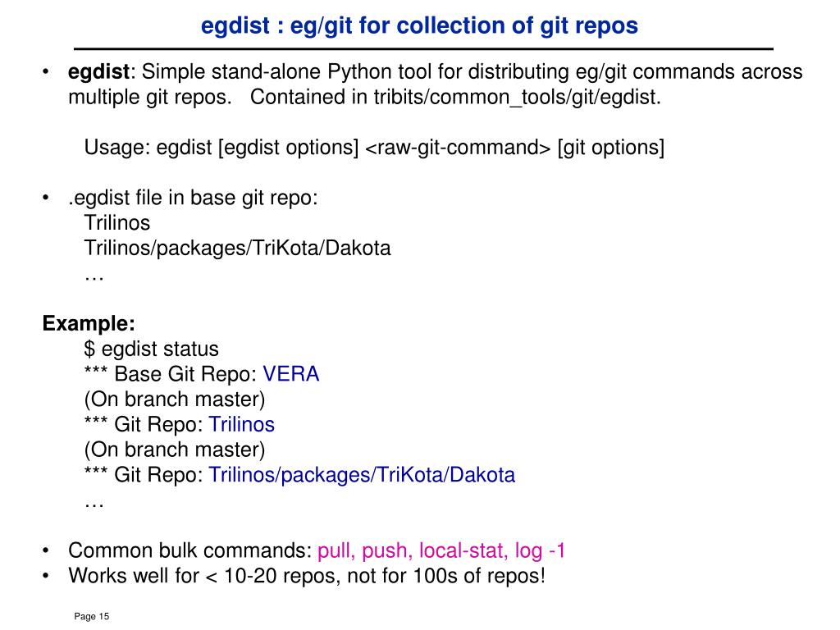Viewport: 840px width, 630px height.
Task: Click the .egdist file in base git repo line
Action: (193, 198)
